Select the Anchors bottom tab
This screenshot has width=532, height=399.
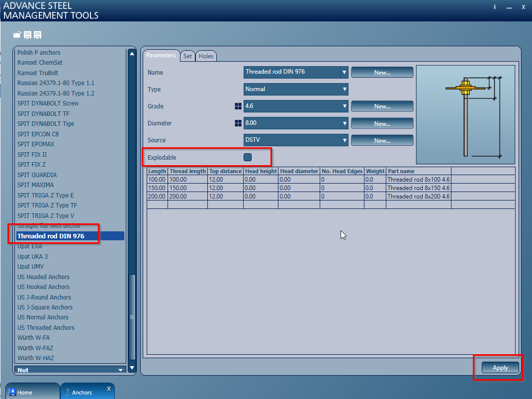pyautogui.click(x=87, y=392)
